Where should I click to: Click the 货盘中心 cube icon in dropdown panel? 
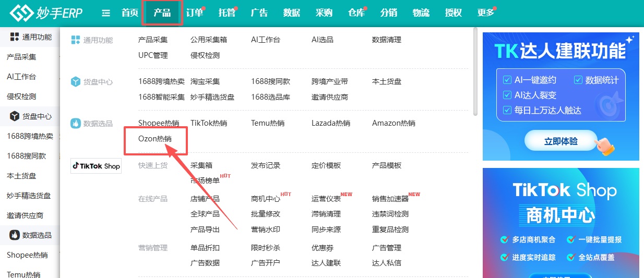(x=76, y=82)
